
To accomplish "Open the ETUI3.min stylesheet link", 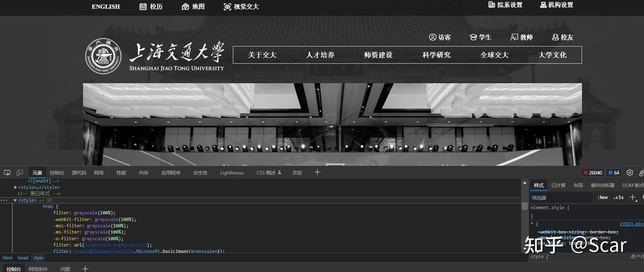I will [x=631, y=224].
